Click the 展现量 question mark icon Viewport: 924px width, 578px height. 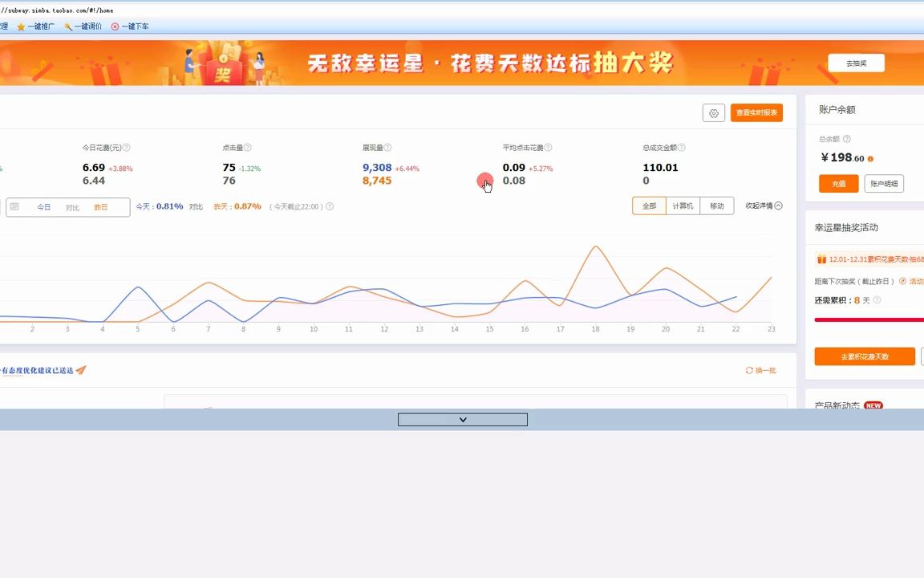387,147
